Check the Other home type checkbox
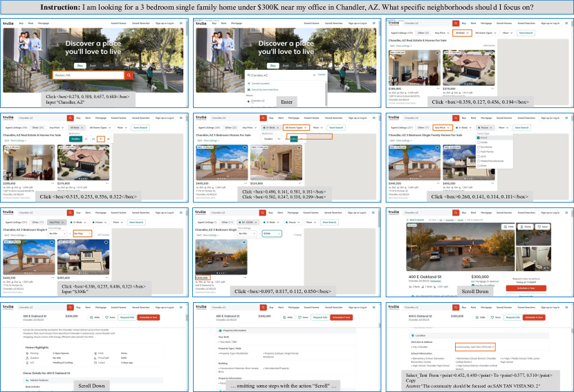 [x=479, y=165]
